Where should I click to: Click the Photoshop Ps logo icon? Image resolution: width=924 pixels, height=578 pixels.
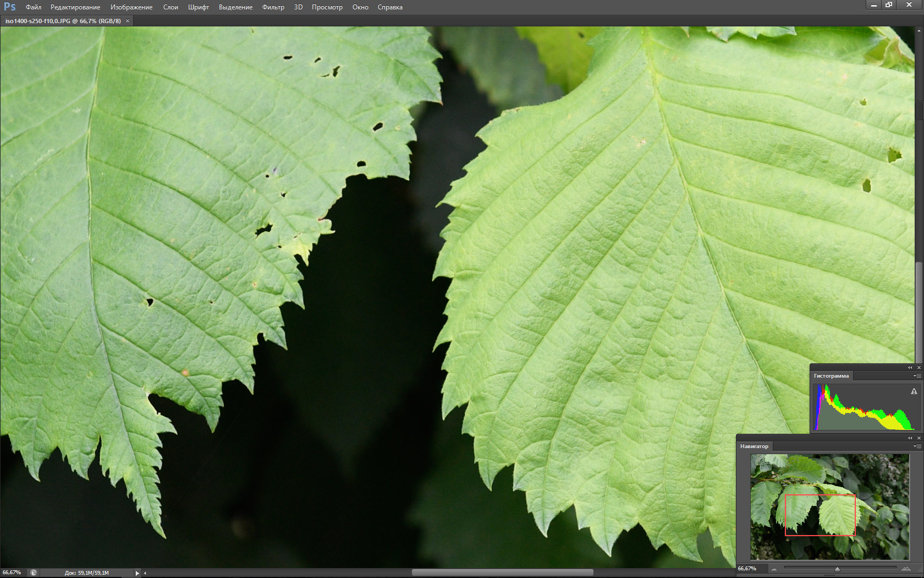[x=9, y=7]
